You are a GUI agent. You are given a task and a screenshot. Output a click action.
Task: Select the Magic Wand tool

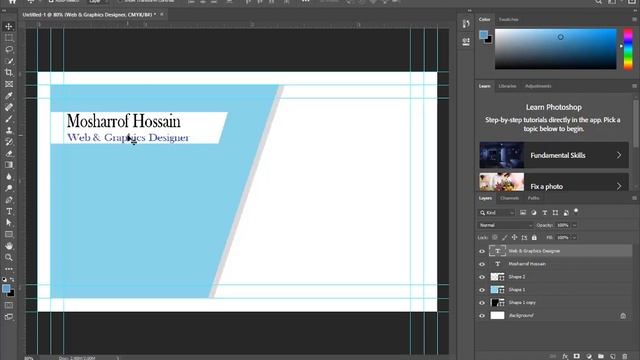tap(9, 61)
